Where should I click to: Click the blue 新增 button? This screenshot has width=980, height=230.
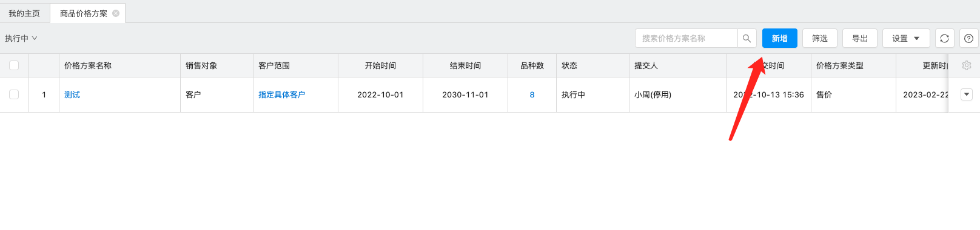780,38
